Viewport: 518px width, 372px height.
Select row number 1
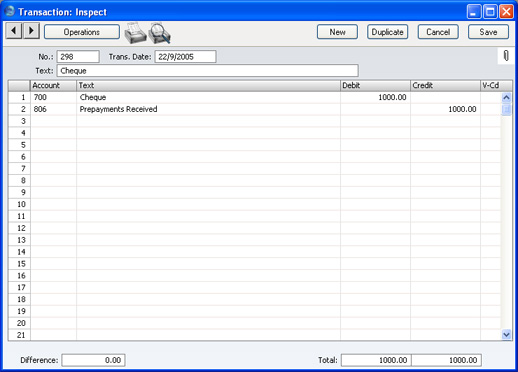pos(19,97)
